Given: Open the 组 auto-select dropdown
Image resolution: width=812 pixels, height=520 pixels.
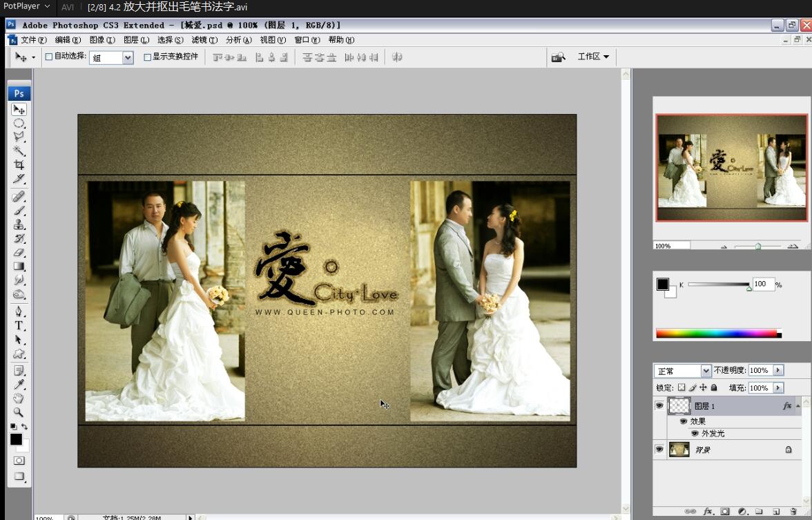Looking at the screenshot, I should [x=127, y=57].
